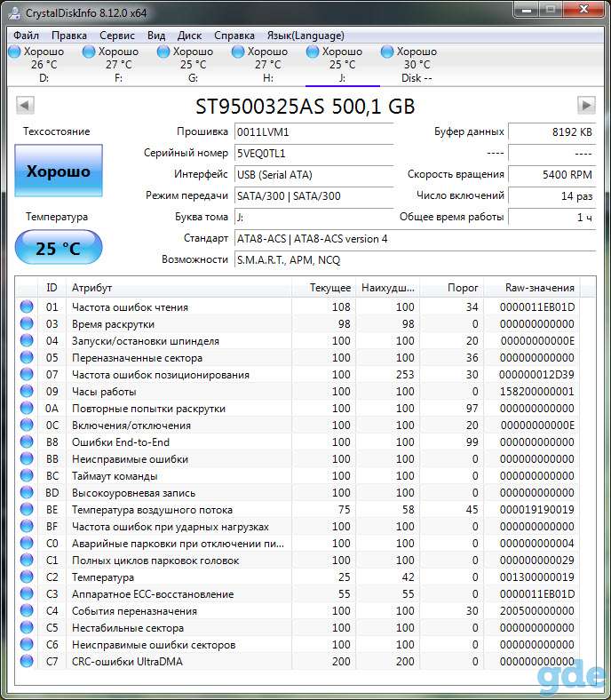Click status icon of row 01 Частота ошибок чтения

[x=27, y=306]
